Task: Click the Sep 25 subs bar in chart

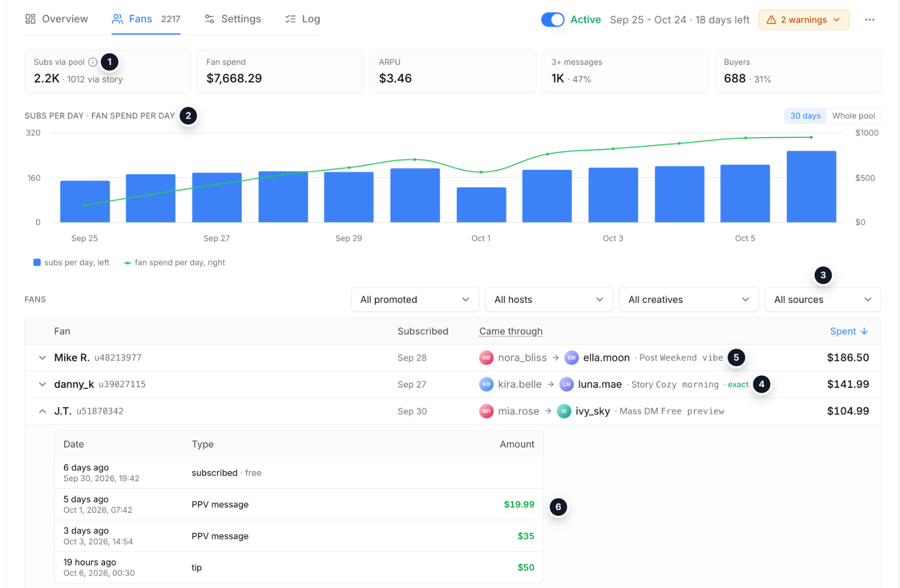Action: point(85,201)
